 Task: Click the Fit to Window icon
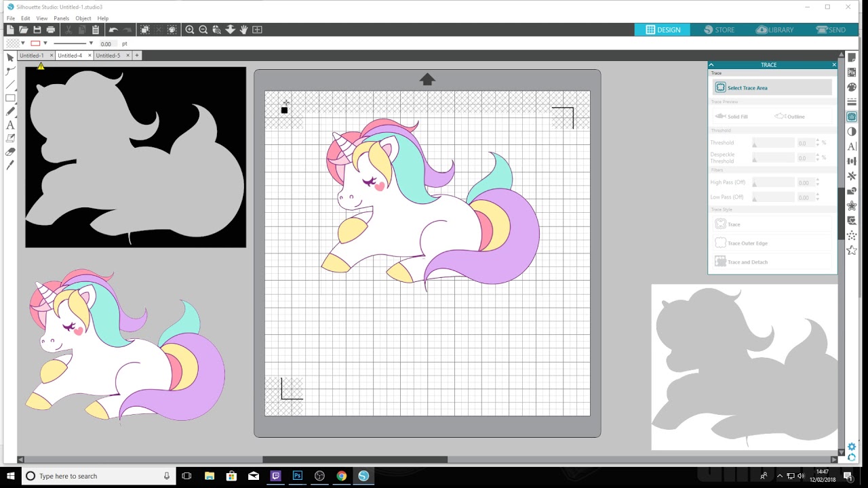tap(257, 30)
